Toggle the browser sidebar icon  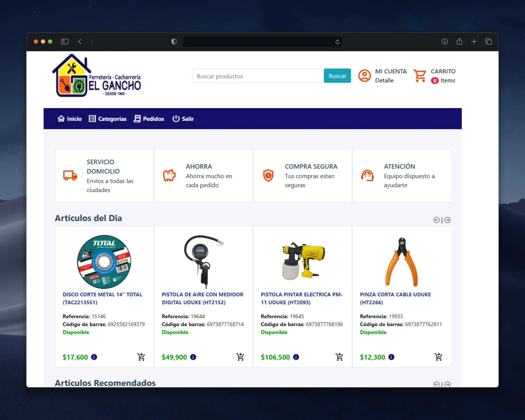coord(65,42)
